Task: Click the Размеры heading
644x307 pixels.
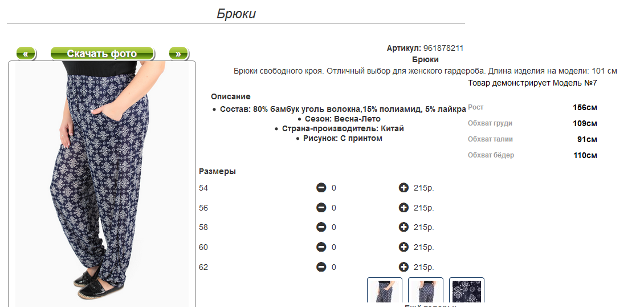Action: pos(217,172)
